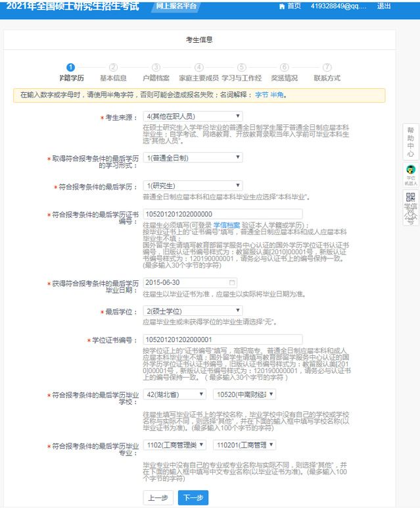Click the QR code icon for 学信网公众号
Screen dimensions: 420x508
[x=410, y=197]
